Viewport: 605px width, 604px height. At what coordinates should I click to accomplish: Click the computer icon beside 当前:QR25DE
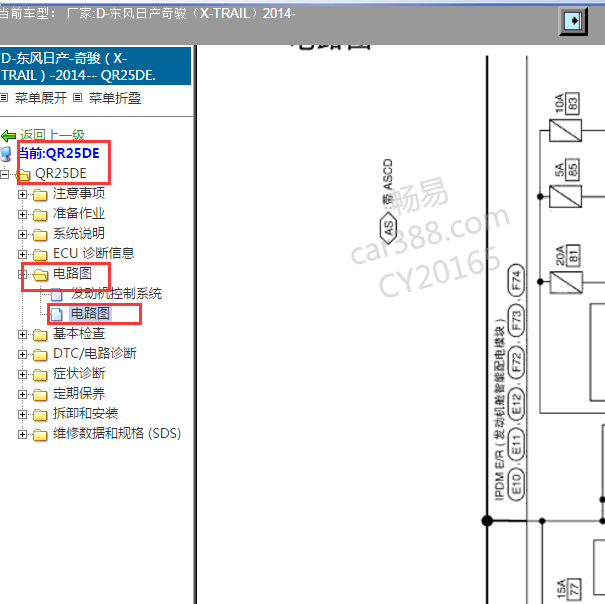click(x=6, y=154)
